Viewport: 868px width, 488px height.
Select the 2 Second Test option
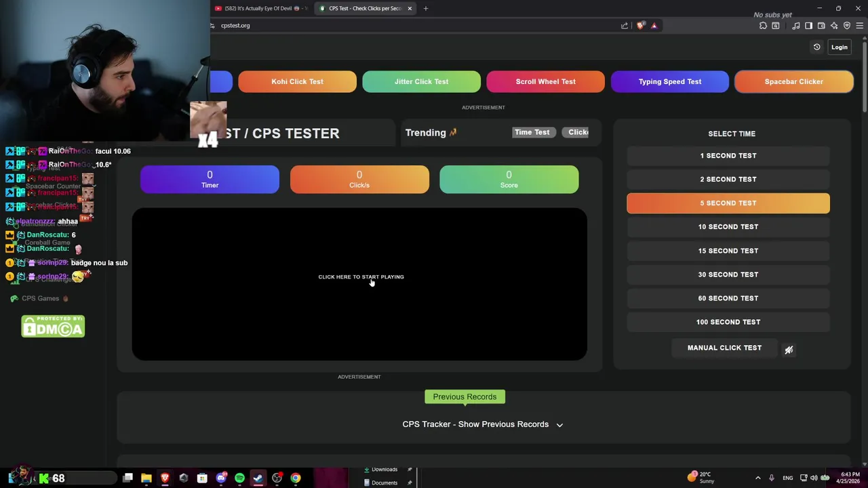[x=728, y=179]
